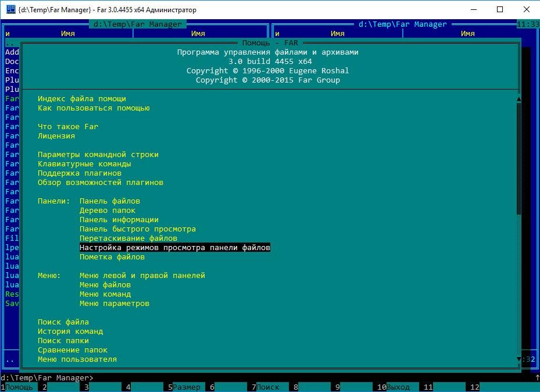Image resolution: width=540 pixels, height=392 pixels.
Task: Open the 'История команд' help link
Action: (x=70, y=332)
